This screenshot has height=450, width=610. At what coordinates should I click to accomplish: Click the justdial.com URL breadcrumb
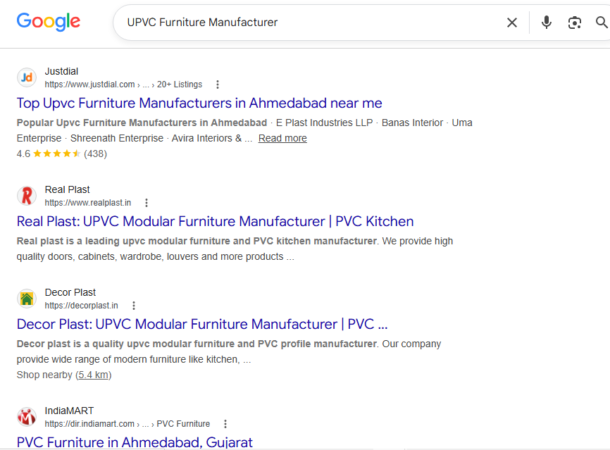(123, 84)
